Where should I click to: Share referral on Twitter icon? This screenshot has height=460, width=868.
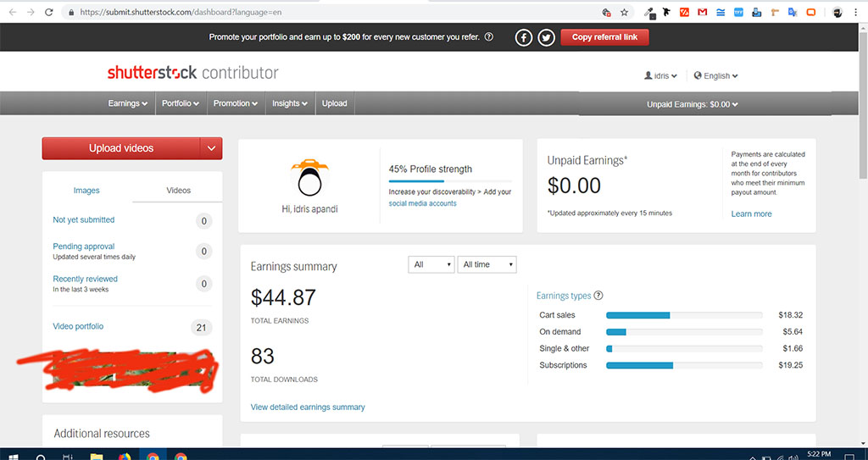point(547,37)
